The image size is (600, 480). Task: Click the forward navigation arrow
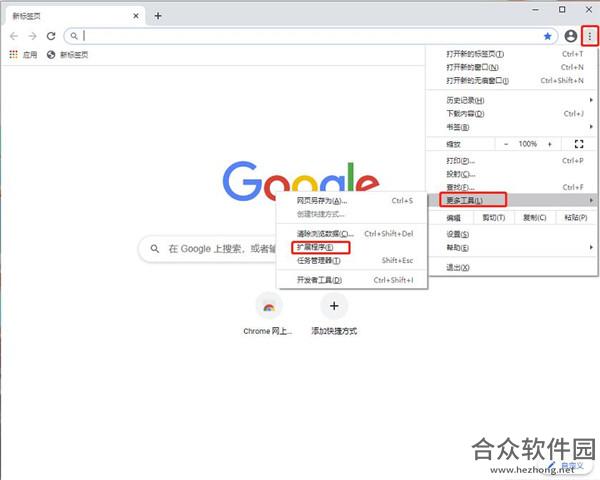33,36
